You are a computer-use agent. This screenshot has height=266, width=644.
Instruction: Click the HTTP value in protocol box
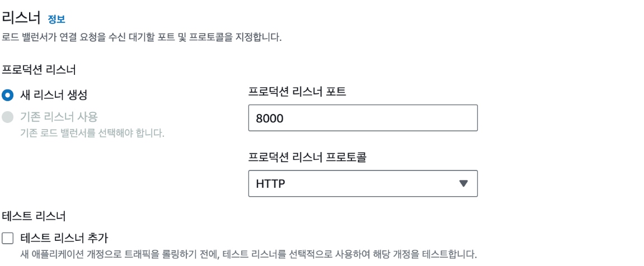pos(271,184)
